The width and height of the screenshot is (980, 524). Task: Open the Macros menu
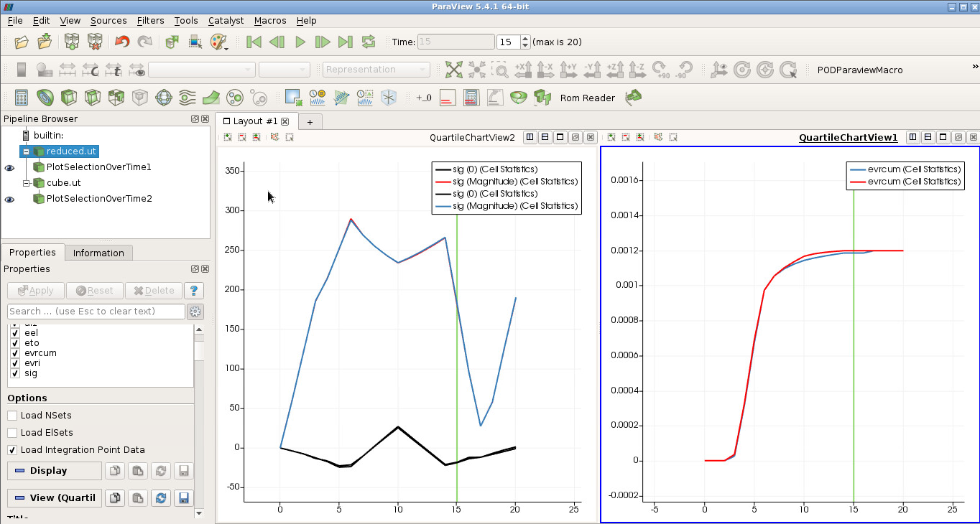(270, 21)
